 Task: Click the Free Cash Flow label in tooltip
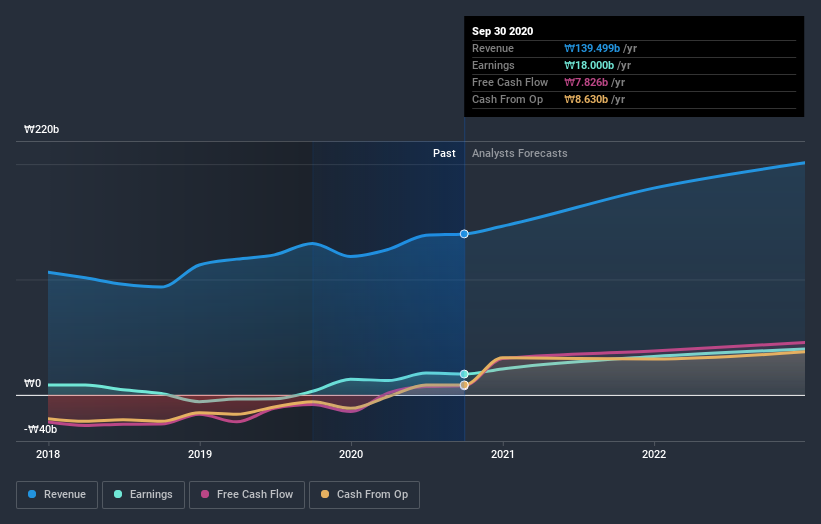pos(510,82)
